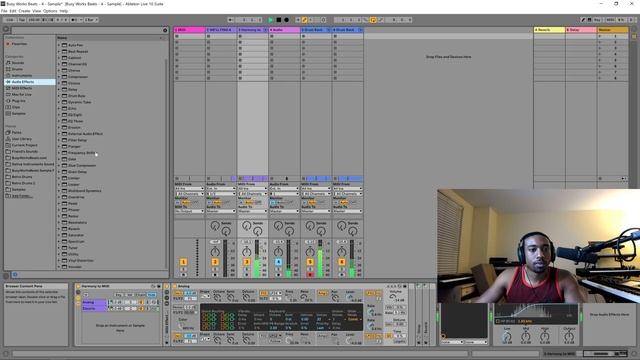Select Favorites collection
This screenshot has width=640, height=360.
(19, 44)
